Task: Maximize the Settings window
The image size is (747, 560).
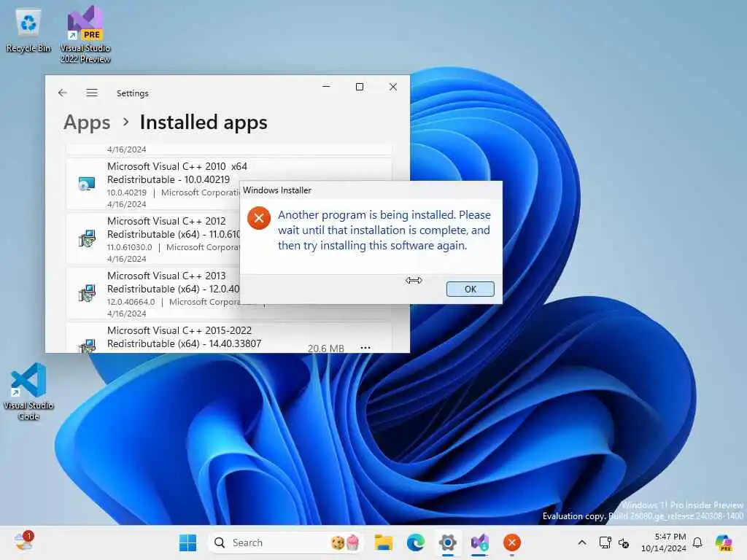Action: tap(360, 87)
